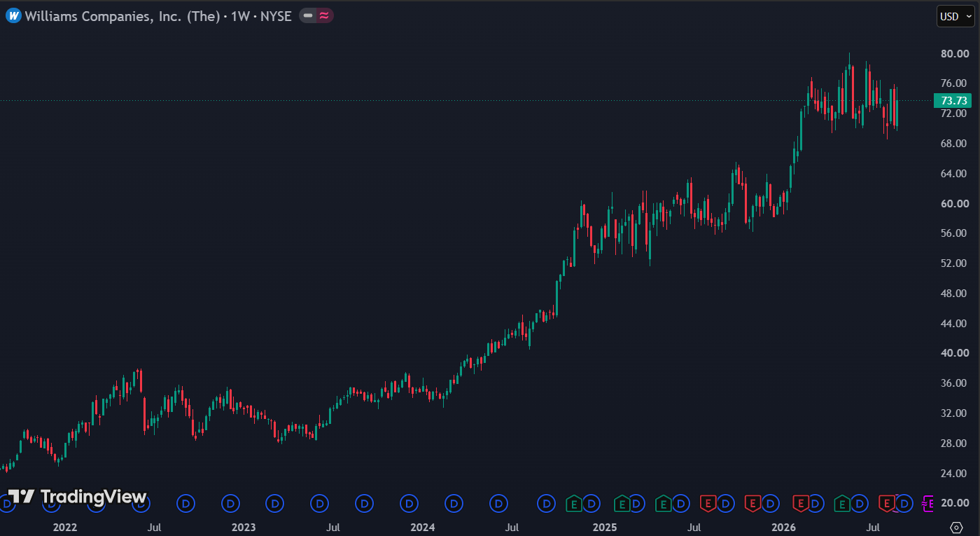Open the dividend marker just left of Jul 2024
Image resolution: width=980 pixels, height=536 pixels.
click(x=499, y=503)
